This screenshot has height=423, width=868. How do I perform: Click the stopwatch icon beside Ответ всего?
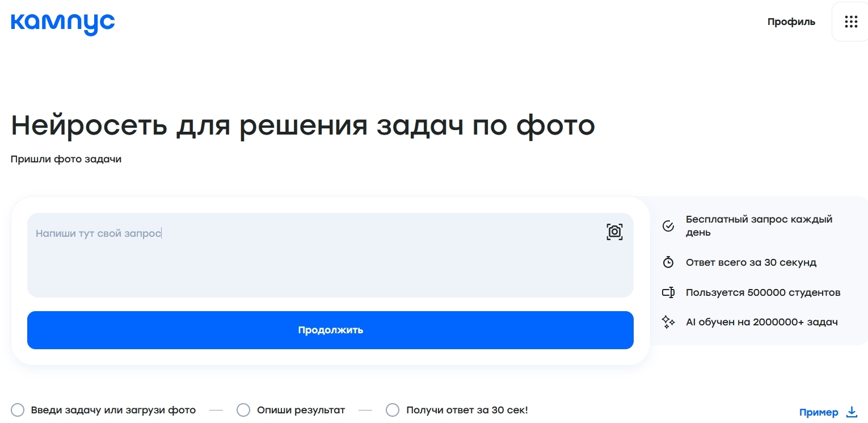tap(668, 262)
